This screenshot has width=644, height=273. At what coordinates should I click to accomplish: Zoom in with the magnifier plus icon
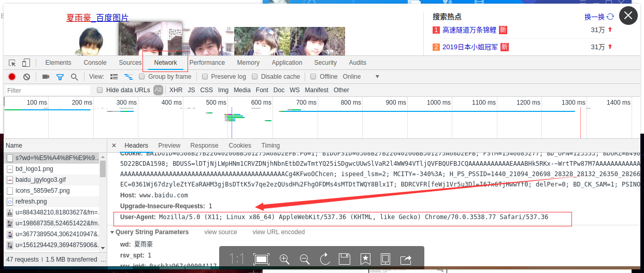(x=284, y=258)
